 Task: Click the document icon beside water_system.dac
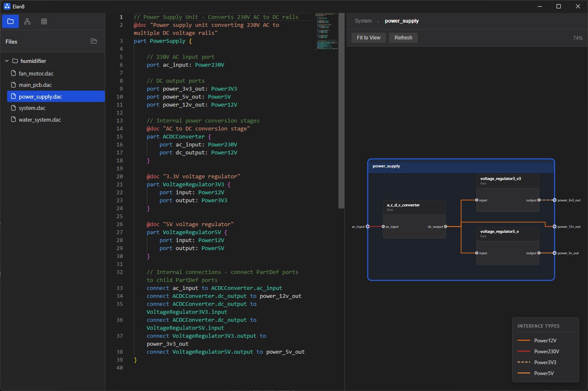13,120
